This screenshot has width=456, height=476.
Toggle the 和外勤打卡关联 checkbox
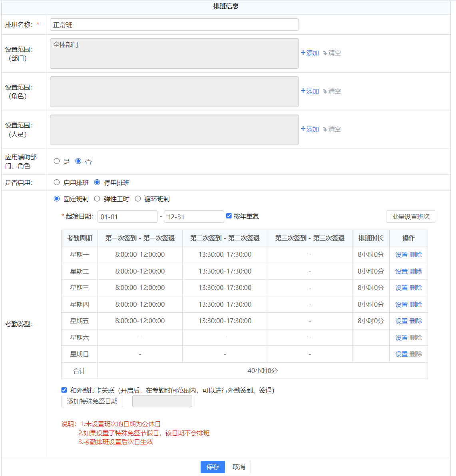coord(64,390)
